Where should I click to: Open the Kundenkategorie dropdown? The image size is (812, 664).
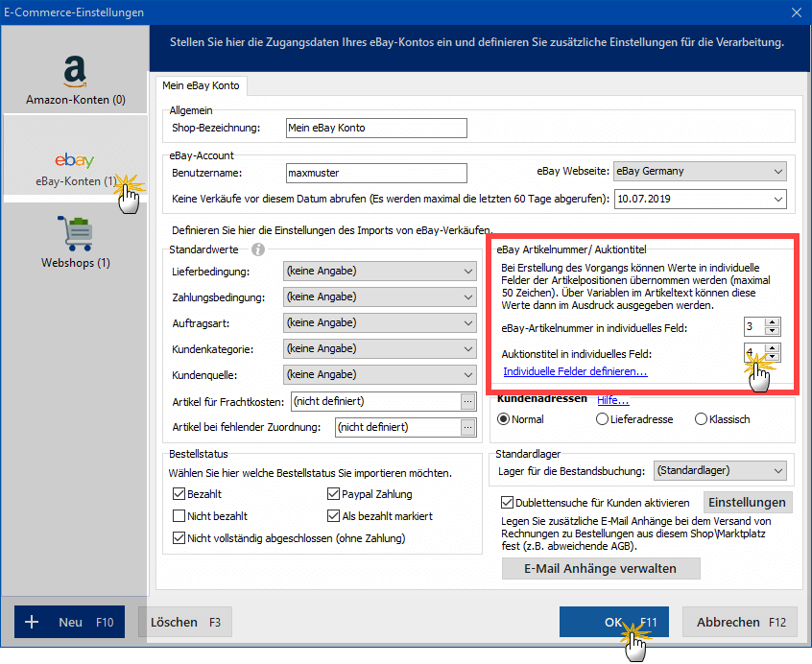pos(379,349)
